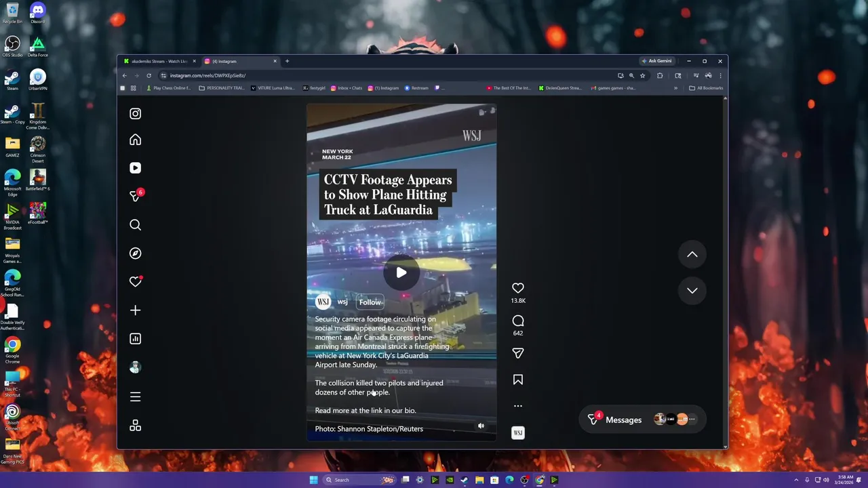Follow the wsj account
The width and height of the screenshot is (868, 488).
370,302
